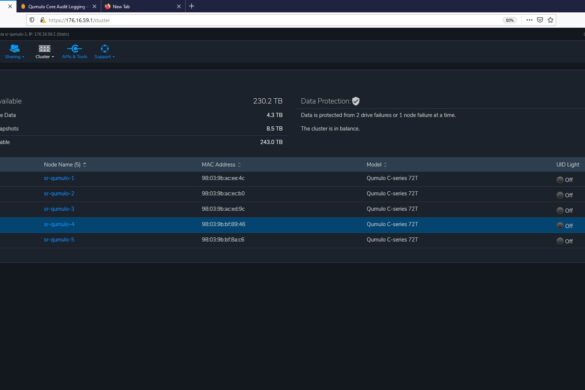Toggle UID light for the 98:03:9b:ac:ec:4c node
585x390 pixels.
pyautogui.click(x=560, y=180)
